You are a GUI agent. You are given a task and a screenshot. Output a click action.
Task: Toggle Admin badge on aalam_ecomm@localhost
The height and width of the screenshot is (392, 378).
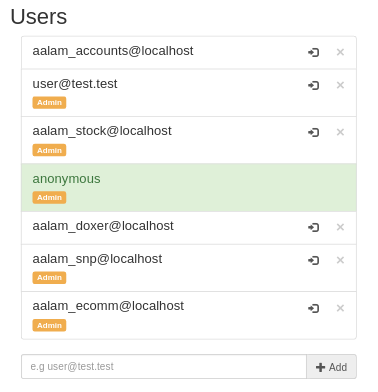click(x=49, y=325)
